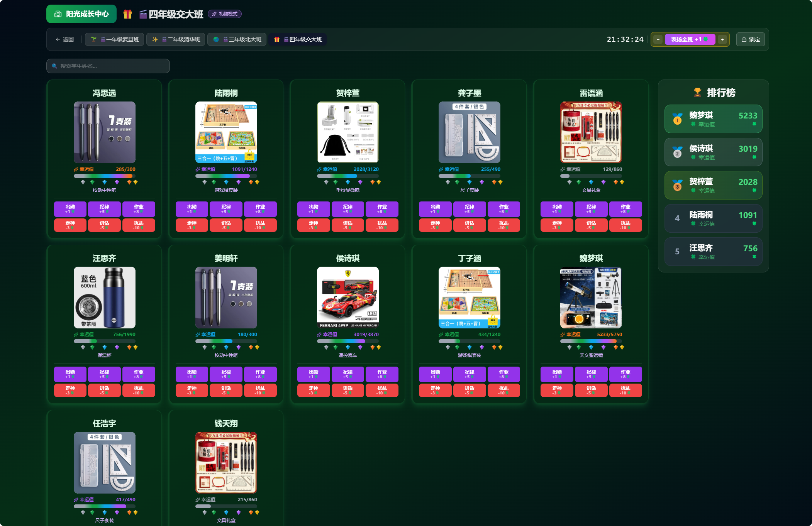
Task: Click the green gem under 姜明轩's progress bar
Action: pyautogui.click(x=214, y=347)
